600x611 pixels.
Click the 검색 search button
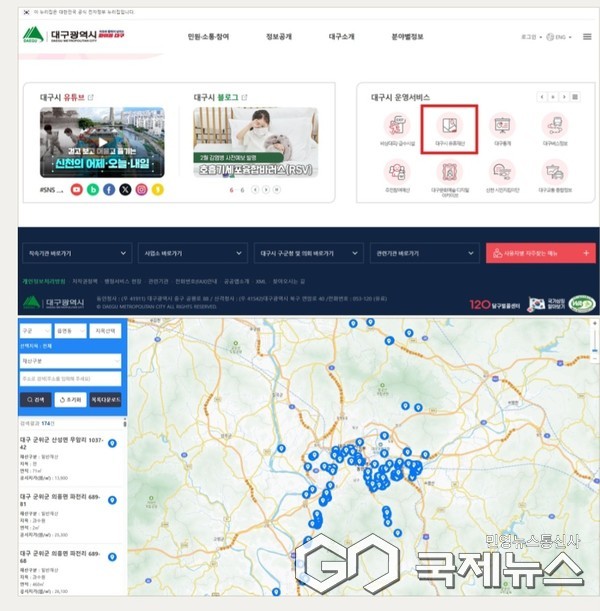[35, 399]
